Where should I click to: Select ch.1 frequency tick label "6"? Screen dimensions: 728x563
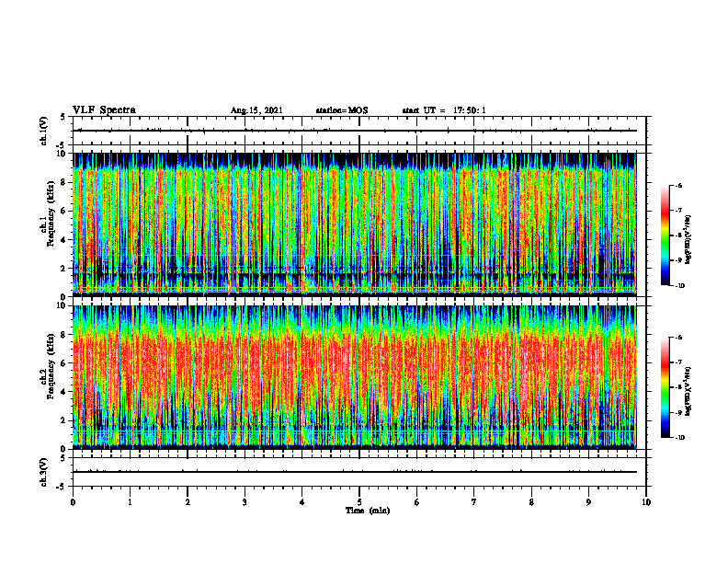pos(64,211)
